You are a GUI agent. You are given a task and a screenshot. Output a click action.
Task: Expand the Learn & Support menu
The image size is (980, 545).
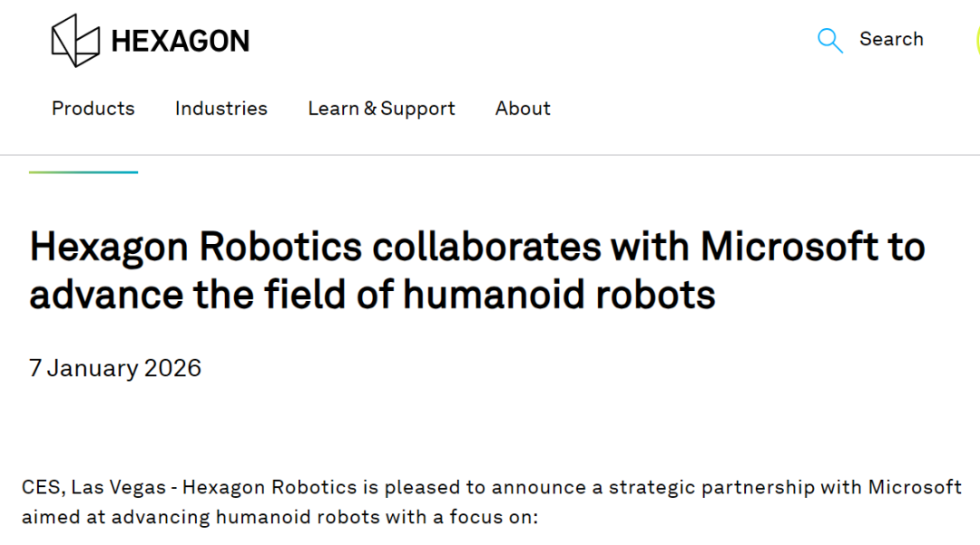pos(381,109)
